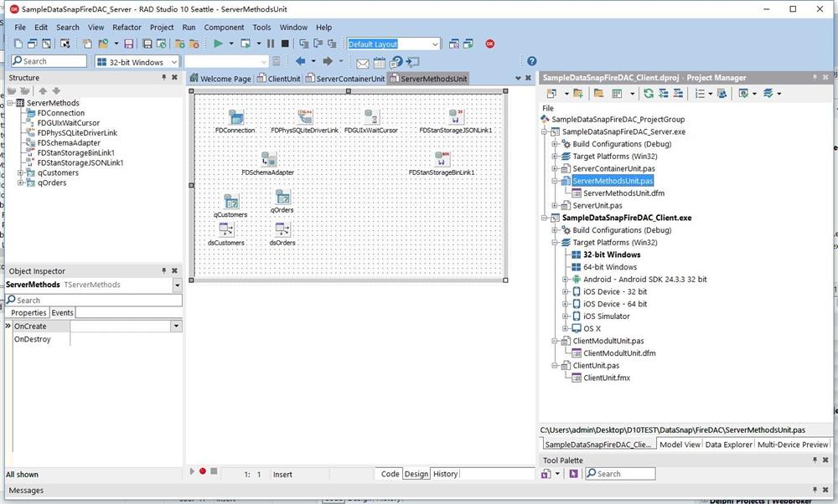
Task: Open the Multi-Device Preview tab
Action: point(793,445)
